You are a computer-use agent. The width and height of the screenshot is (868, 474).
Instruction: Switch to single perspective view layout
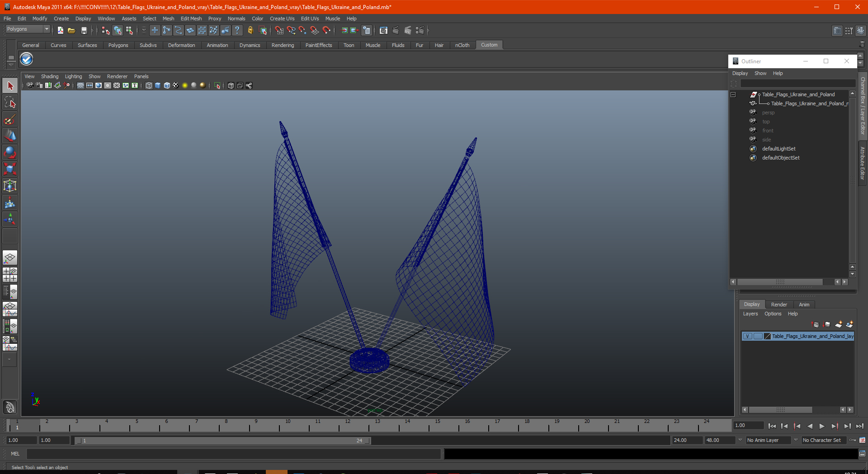coord(10,258)
